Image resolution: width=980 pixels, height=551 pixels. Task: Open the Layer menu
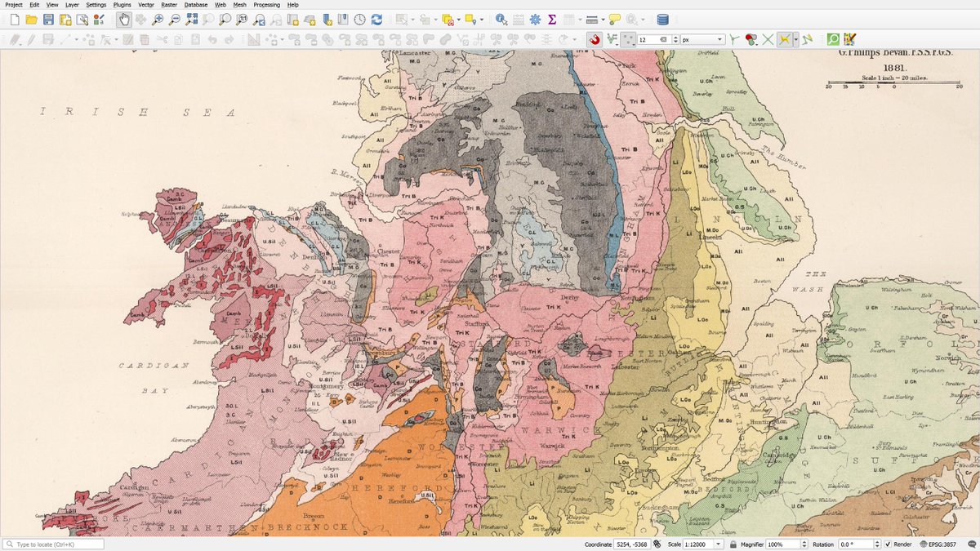click(x=71, y=4)
